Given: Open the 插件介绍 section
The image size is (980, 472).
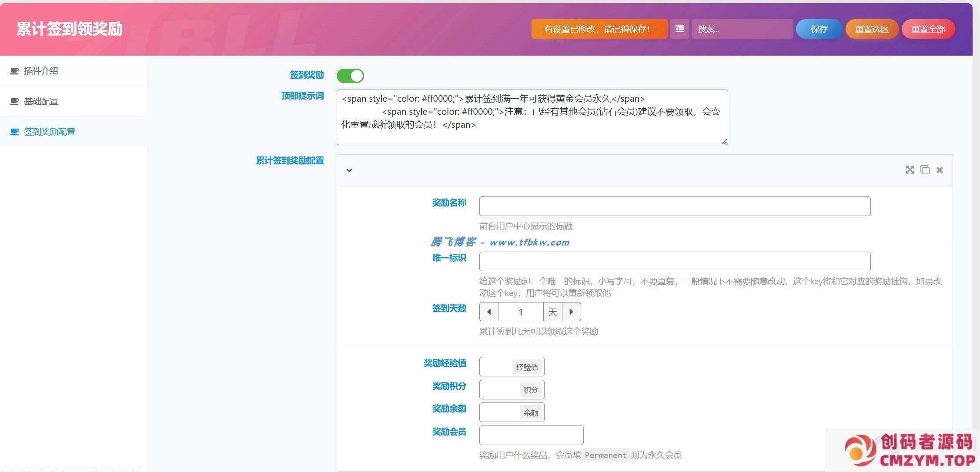Looking at the screenshot, I should (41, 71).
